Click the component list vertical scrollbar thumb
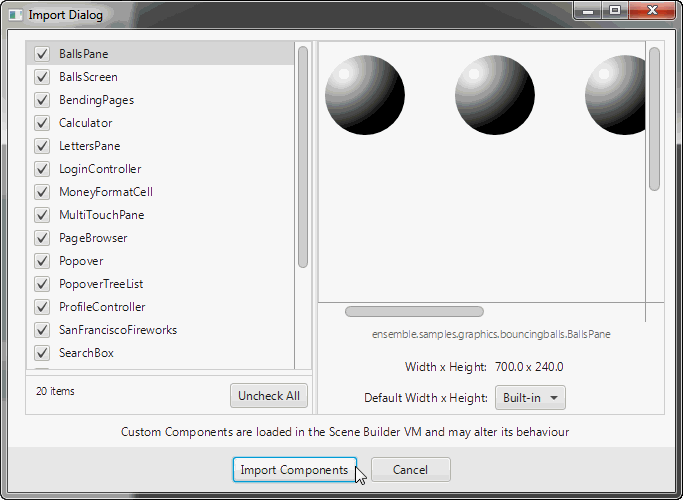Viewport: 683px width, 500px height. [x=303, y=157]
